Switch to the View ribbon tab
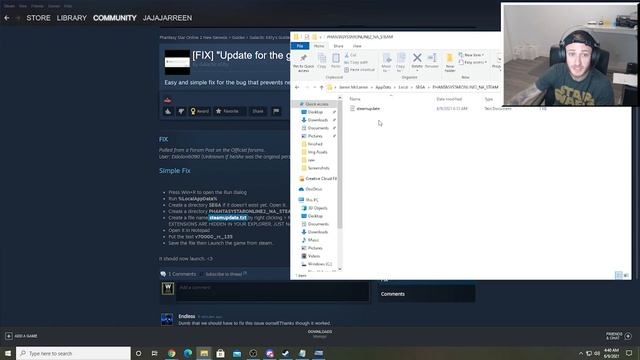Viewport: 640px width, 360px height. pyautogui.click(x=357, y=46)
